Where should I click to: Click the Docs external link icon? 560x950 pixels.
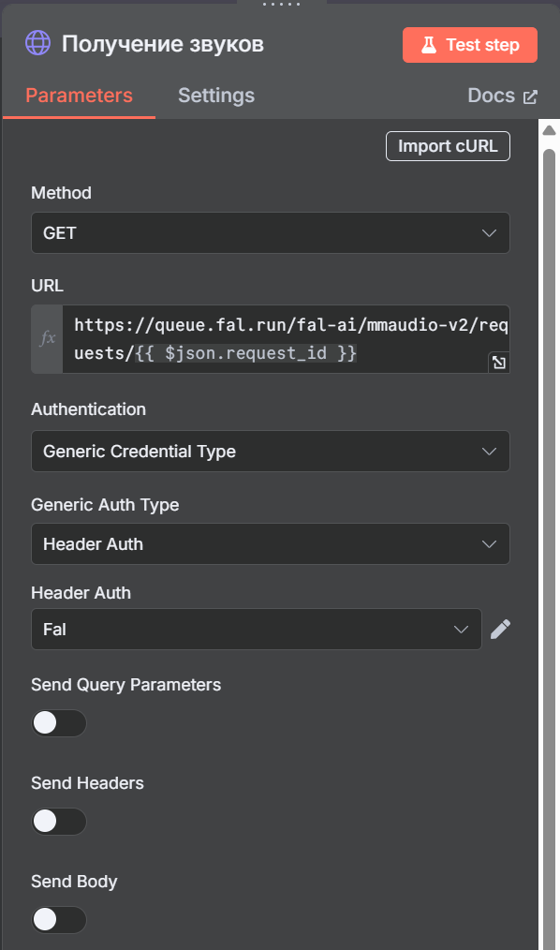point(530,96)
